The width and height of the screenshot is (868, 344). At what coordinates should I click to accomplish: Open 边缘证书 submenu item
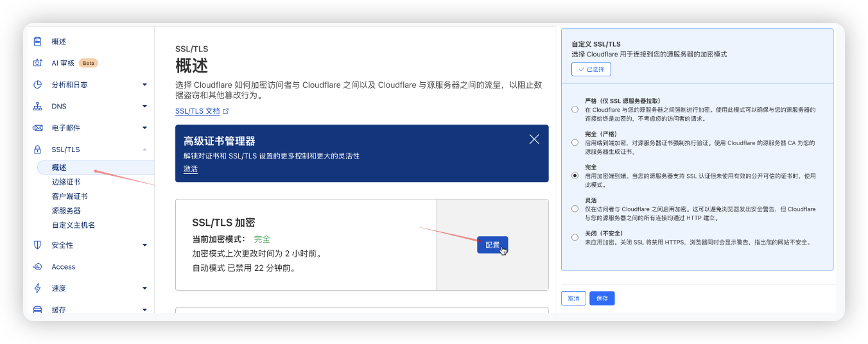tap(66, 182)
